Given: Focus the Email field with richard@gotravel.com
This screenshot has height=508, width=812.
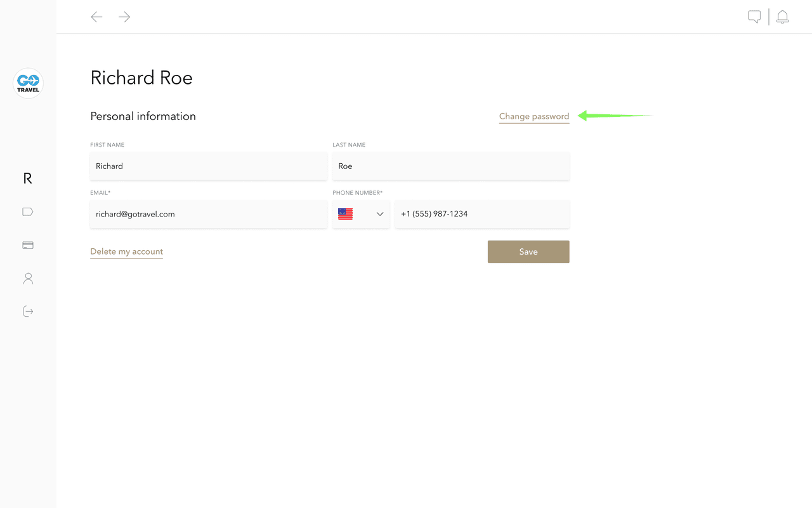Looking at the screenshot, I should click(209, 215).
